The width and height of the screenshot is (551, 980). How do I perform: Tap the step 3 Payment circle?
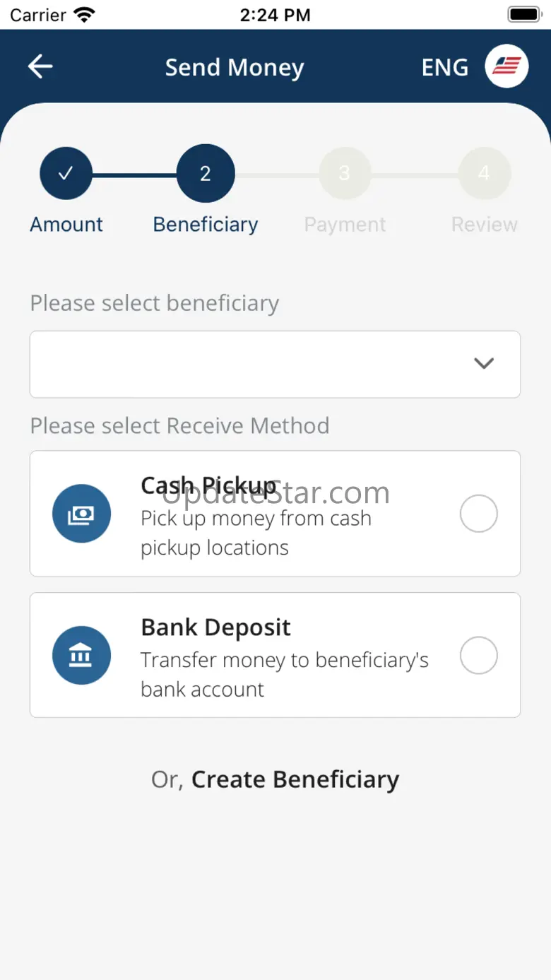point(345,173)
